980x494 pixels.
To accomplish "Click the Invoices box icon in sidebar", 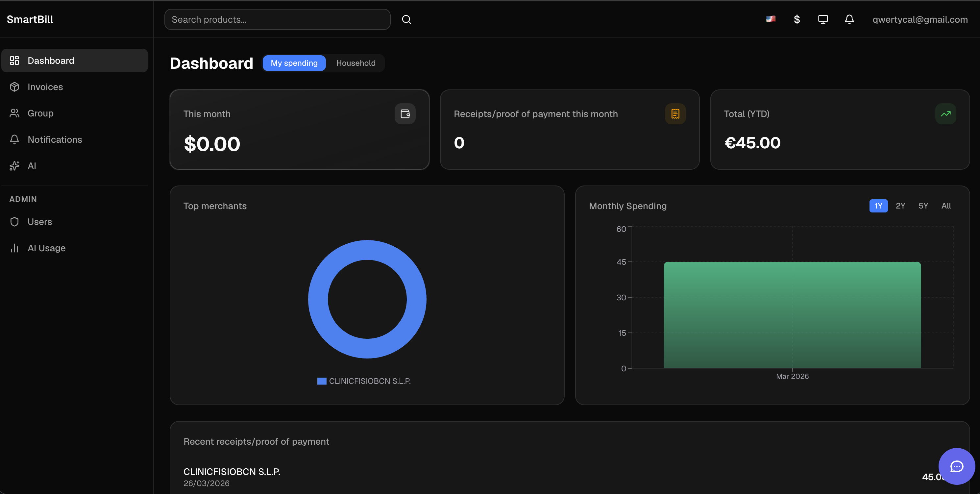I will pos(14,87).
